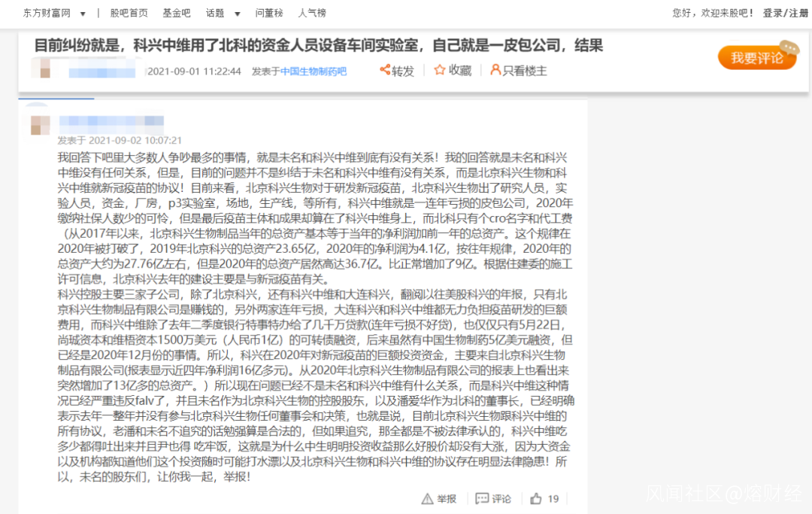The image size is (812, 514).
Task: Expand the 东方财富网 dropdown arrow
Action: pos(83,14)
